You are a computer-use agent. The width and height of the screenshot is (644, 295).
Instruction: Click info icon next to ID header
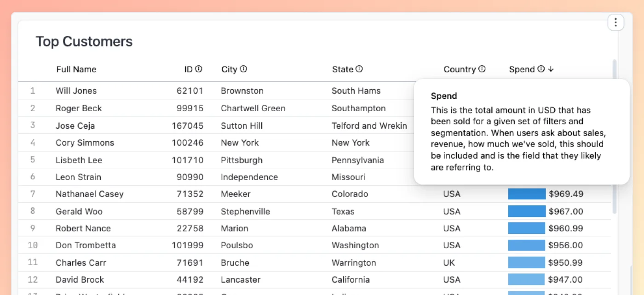[x=199, y=69]
